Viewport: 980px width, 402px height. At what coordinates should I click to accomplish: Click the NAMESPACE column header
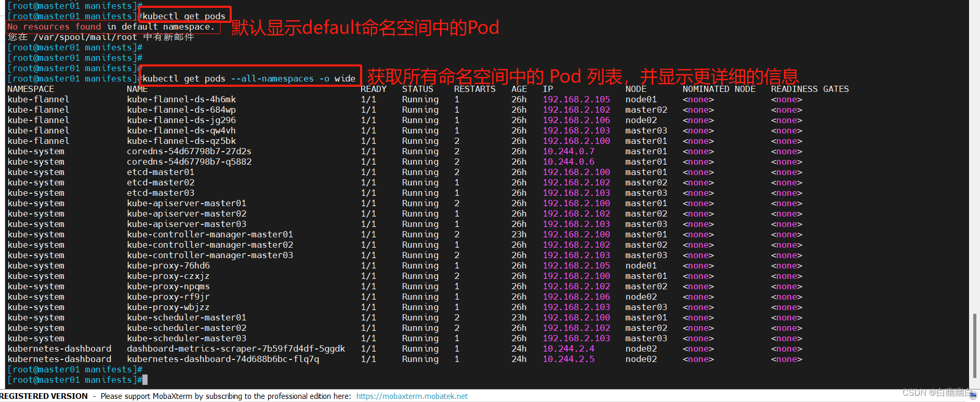(x=31, y=89)
